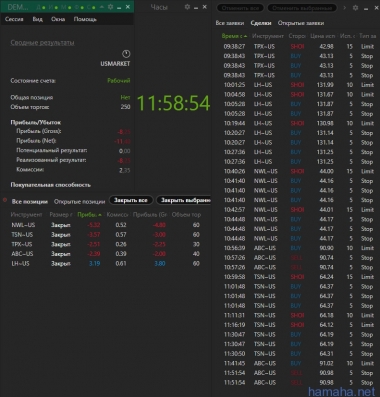Image resolution: width=380 pixels, height=397 pixels.
Task: Sort positions by the Размер column header
Action: pos(61,215)
